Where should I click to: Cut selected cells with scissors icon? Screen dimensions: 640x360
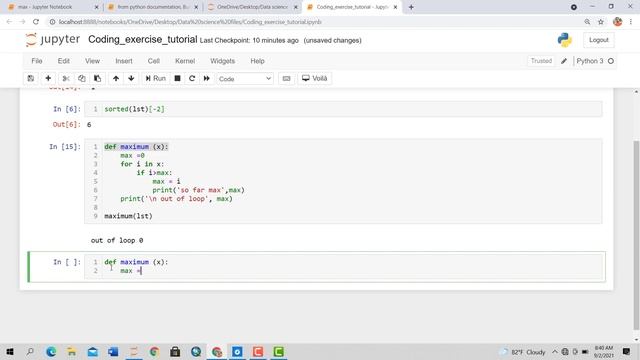pyautogui.click(x=66, y=78)
